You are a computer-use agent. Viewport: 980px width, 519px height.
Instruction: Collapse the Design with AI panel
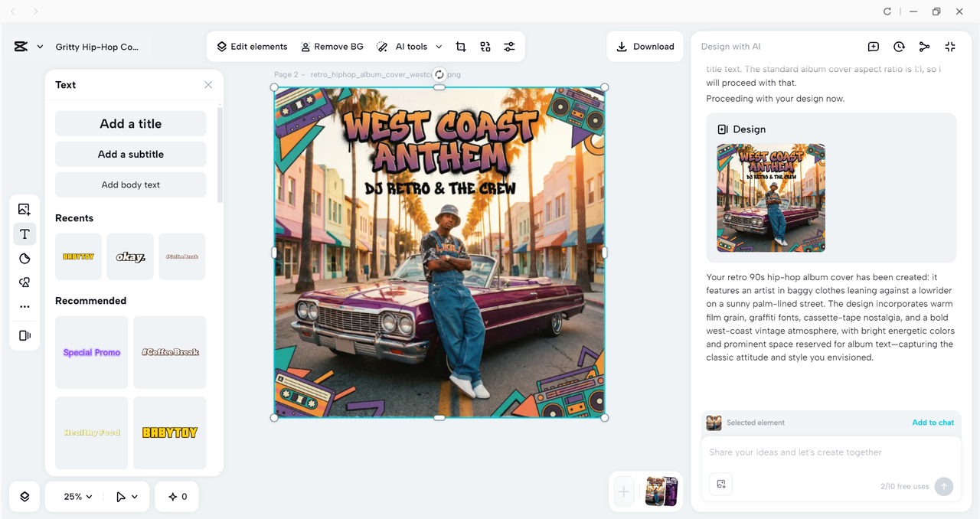click(x=949, y=47)
